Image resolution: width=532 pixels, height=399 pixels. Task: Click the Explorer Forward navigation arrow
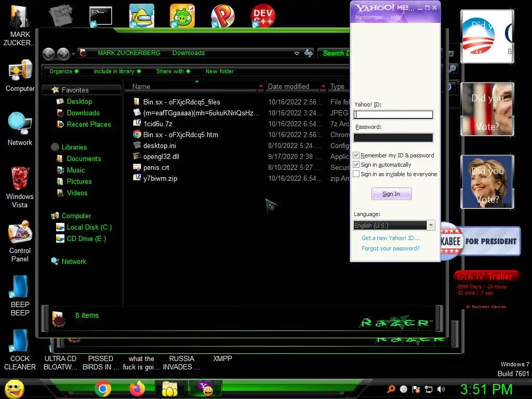[x=63, y=54]
